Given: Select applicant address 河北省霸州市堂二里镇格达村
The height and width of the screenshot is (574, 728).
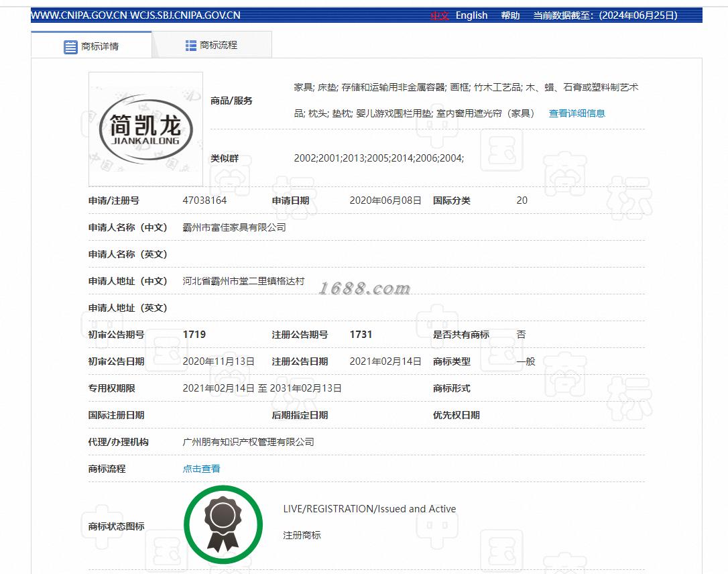Looking at the screenshot, I should (243, 281).
